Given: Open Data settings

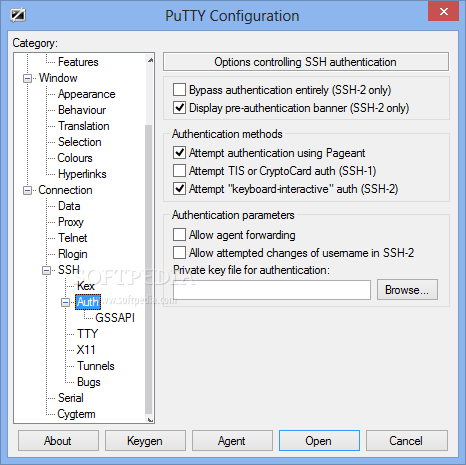Looking at the screenshot, I should [69, 206].
